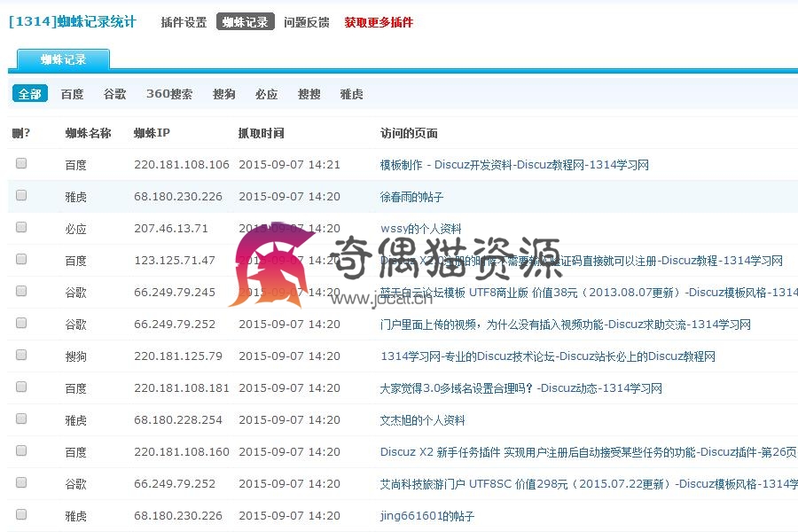Open wssy的个人资料 link
The height and width of the screenshot is (532, 798).
[x=421, y=229]
